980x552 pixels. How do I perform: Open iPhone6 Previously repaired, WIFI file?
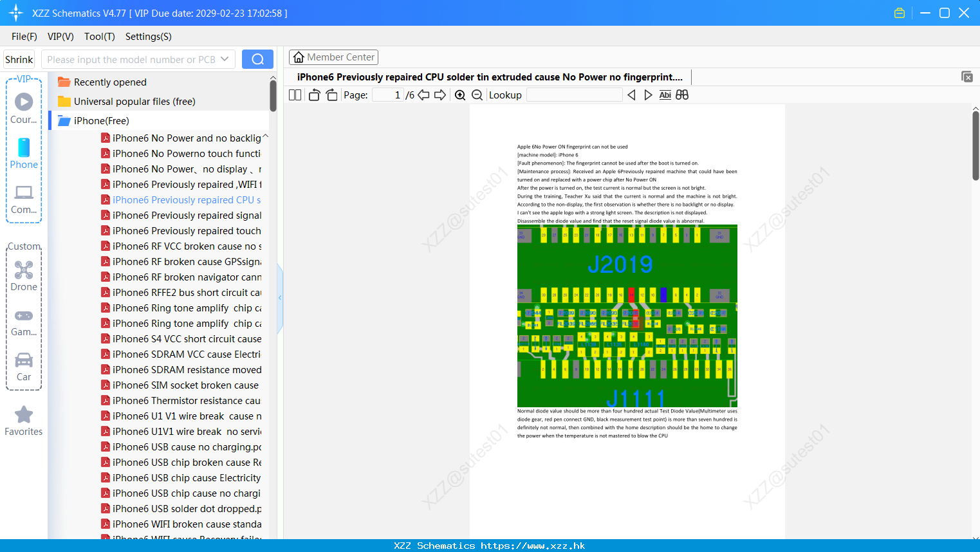click(181, 185)
